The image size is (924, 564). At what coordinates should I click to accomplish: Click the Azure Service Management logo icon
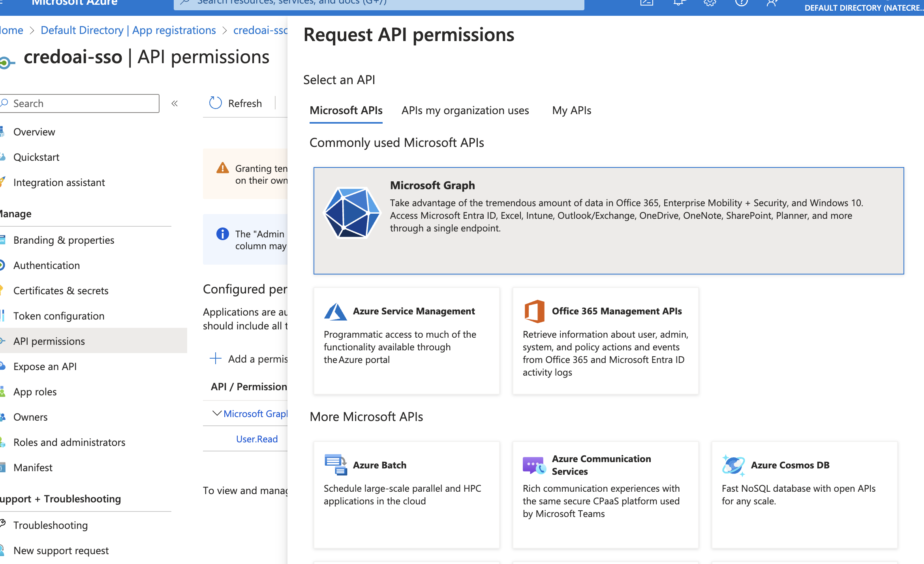[335, 312]
